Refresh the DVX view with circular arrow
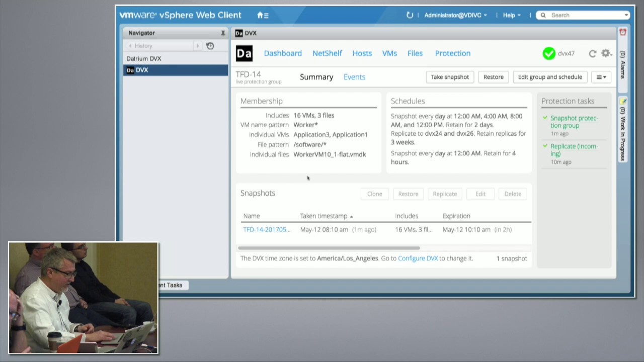 (x=593, y=53)
